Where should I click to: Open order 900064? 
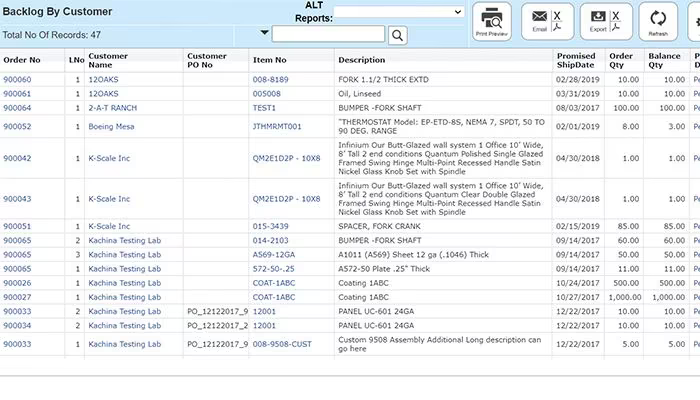click(17, 108)
